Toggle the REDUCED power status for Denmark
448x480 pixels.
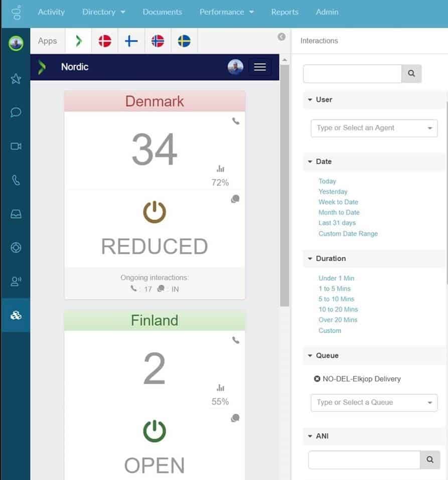[x=155, y=211]
